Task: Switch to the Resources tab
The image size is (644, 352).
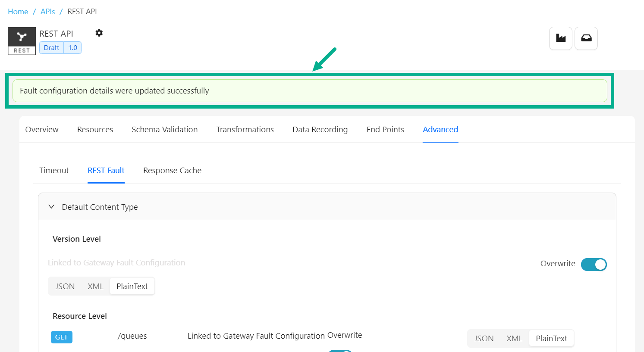Action: pyautogui.click(x=95, y=130)
